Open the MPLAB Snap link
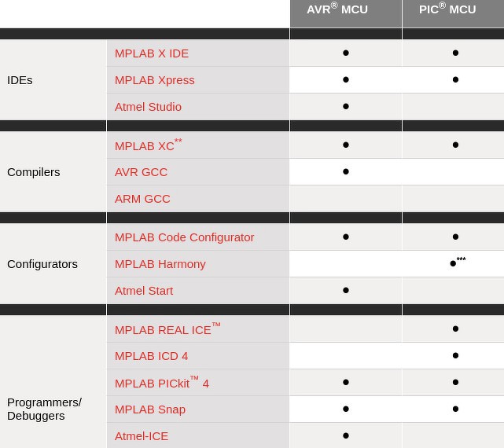This screenshot has width=504, height=448. (x=150, y=409)
